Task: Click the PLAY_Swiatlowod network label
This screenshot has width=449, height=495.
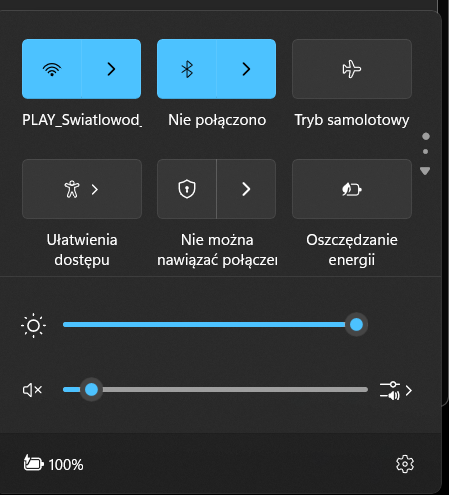Action: coord(82,120)
